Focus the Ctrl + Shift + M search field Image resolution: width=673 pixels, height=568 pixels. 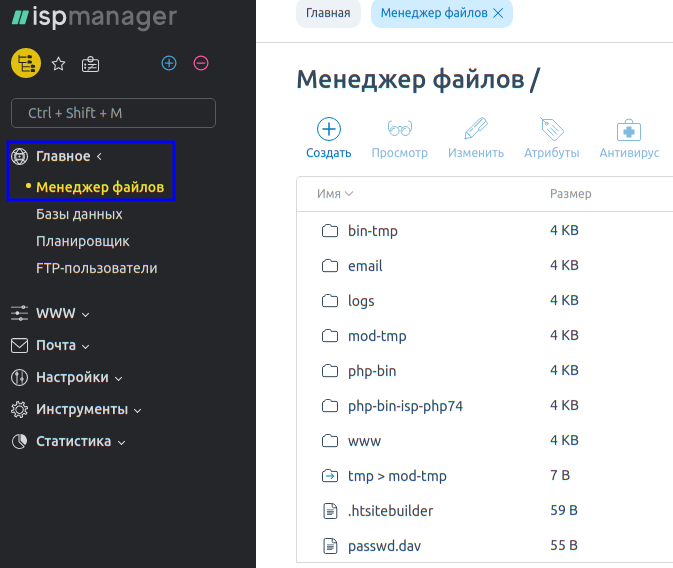point(113,113)
